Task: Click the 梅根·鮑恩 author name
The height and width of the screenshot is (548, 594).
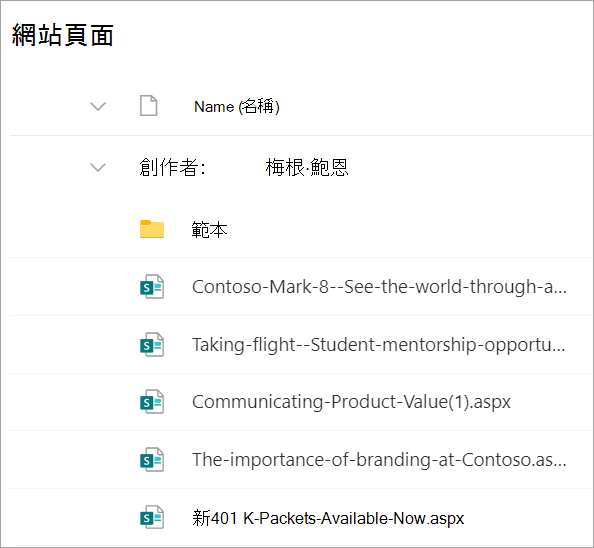Action: pyautogui.click(x=306, y=167)
